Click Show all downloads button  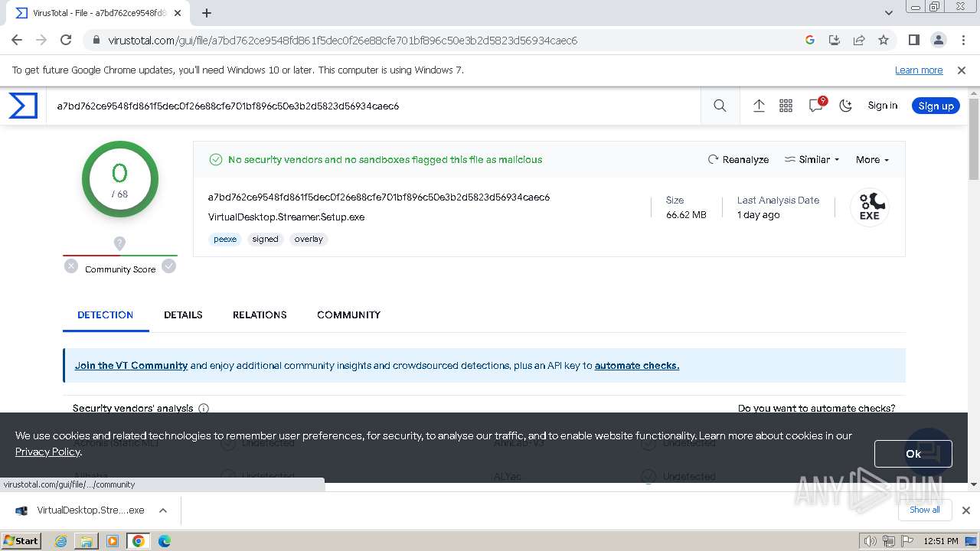tap(925, 510)
